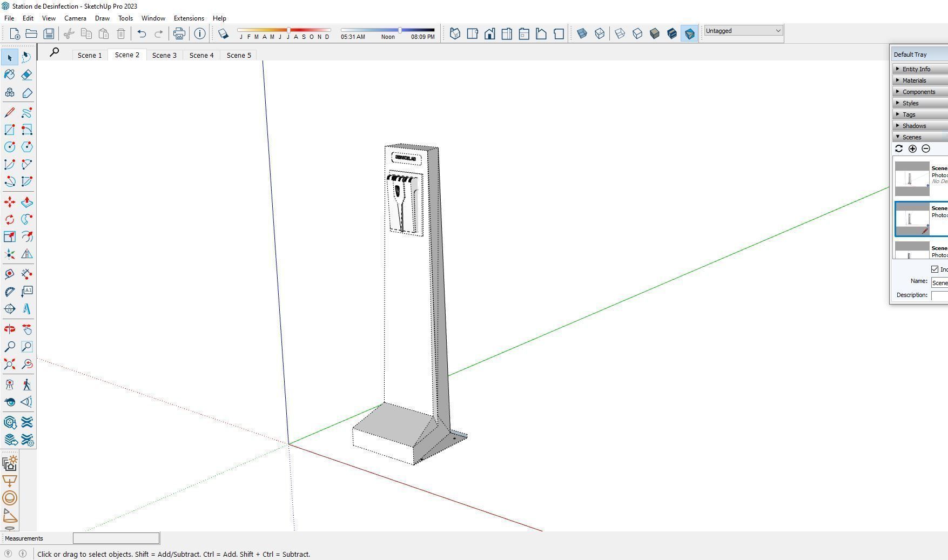The width and height of the screenshot is (948, 560).
Task: Enable Shaded face style
Action: [655, 34]
